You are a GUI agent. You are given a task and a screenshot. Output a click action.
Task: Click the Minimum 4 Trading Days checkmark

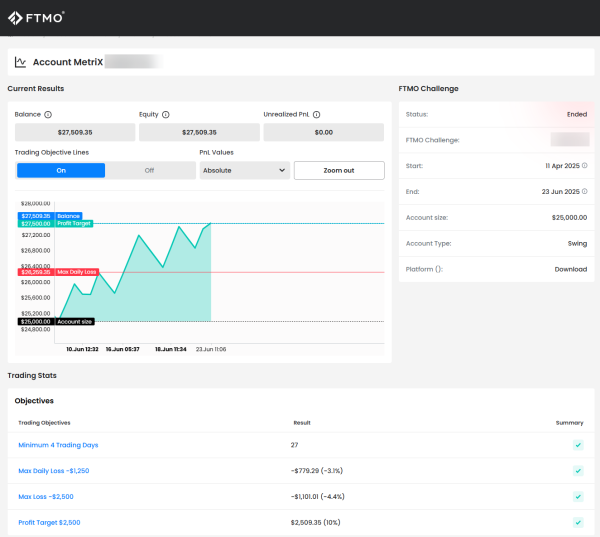(x=578, y=445)
